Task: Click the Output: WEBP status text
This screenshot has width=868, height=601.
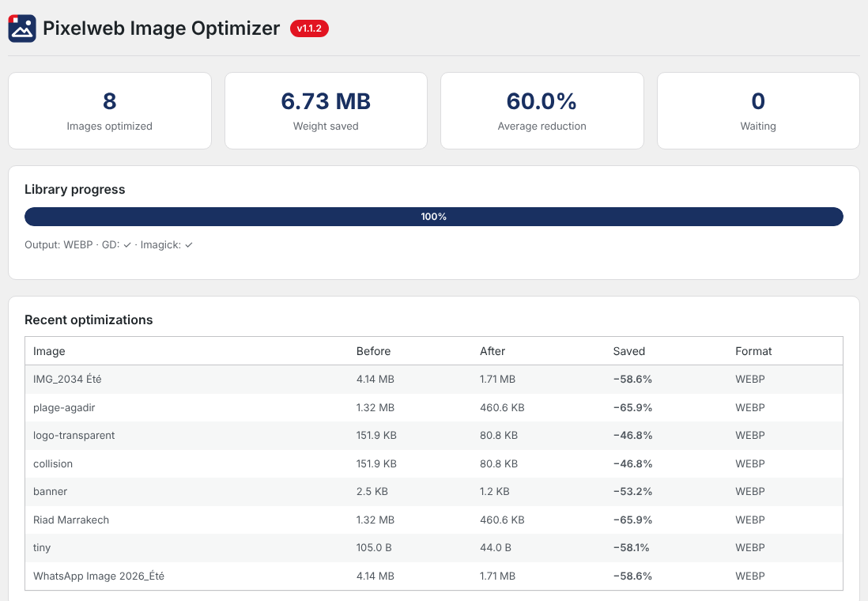Action: [x=58, y=245]
